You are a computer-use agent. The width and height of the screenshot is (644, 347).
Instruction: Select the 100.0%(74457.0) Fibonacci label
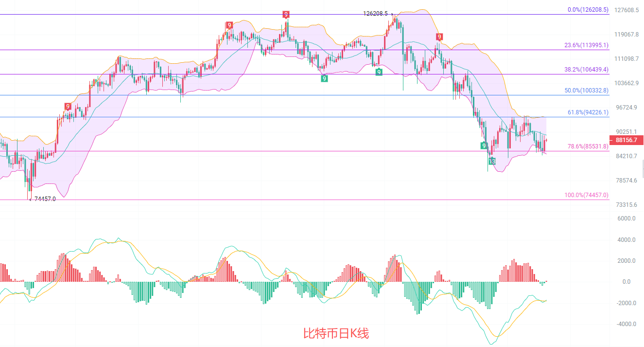pos(586,195)
